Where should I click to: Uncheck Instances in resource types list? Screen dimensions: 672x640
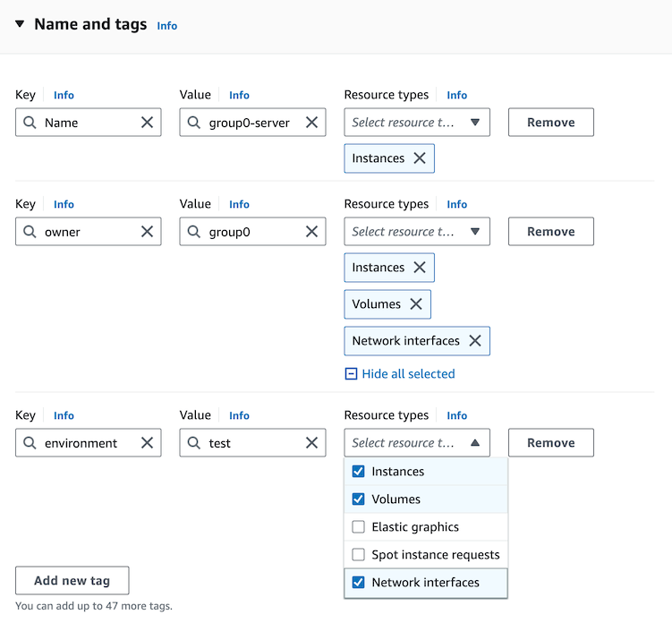tap(359, 472)
